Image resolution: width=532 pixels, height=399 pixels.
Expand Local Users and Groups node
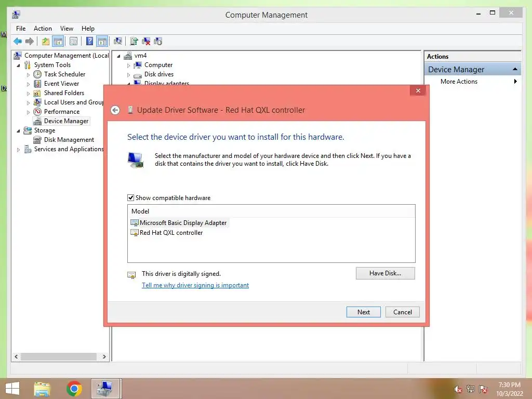tap(28, 102)
